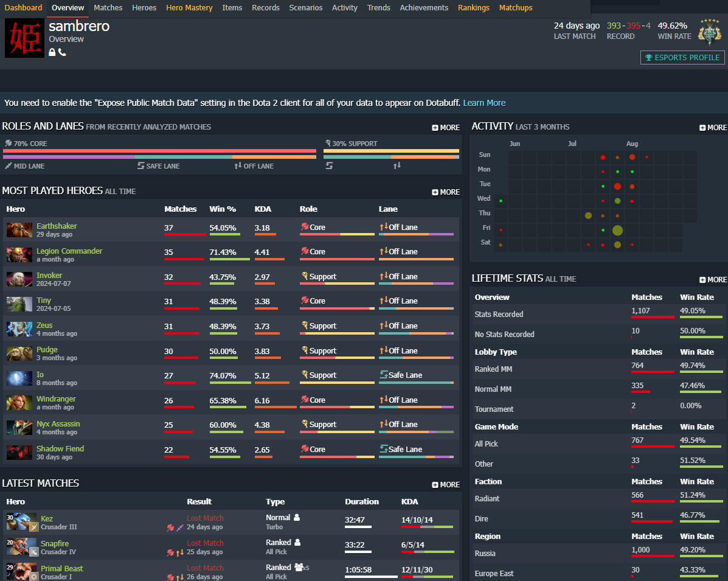Click the large Friday activity dot in August
728x581 pixels.
click(617, 230)
